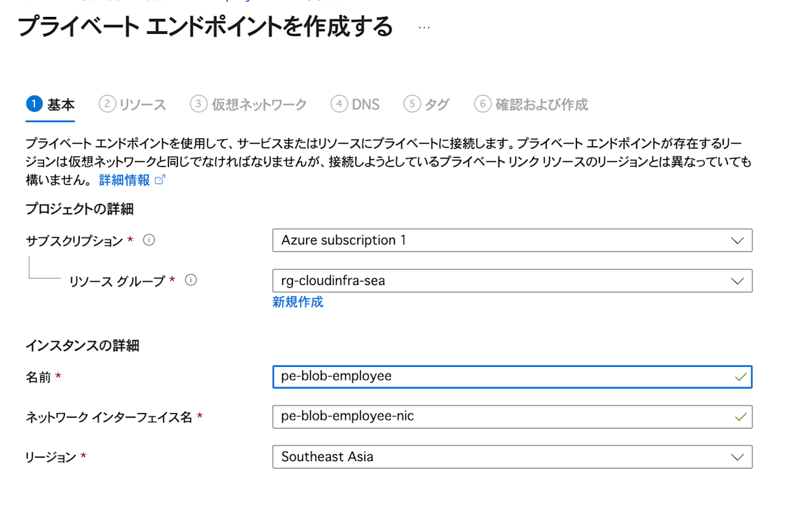Click the green checkmark in 名前 field
Screen dimensions: 812x518
[742, 376]
